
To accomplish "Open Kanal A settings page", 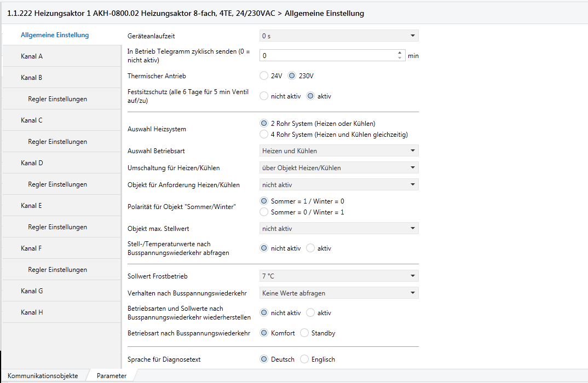I will click(x=32, y=56).
